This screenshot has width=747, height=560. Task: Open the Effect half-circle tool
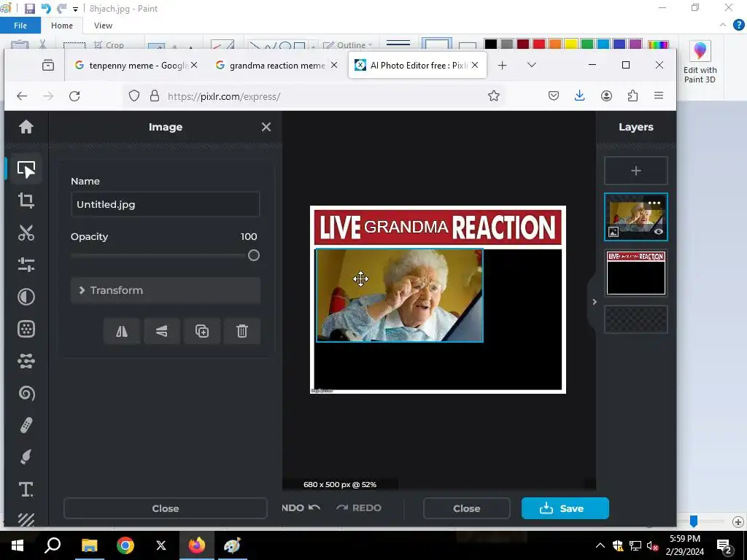click(x=26, y=297)
